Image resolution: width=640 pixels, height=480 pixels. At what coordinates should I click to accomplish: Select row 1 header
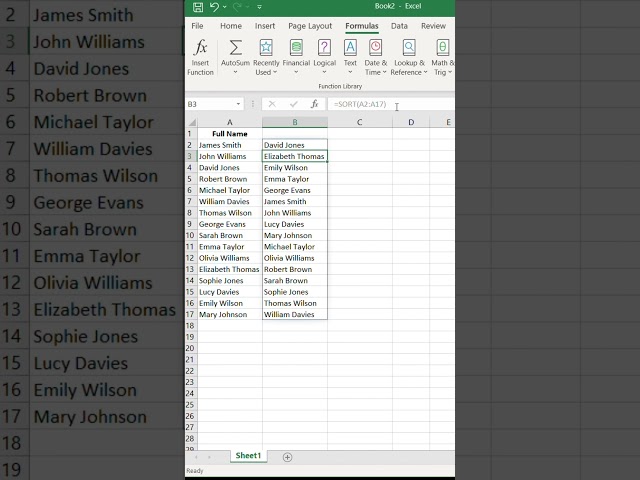coord(191,134)
